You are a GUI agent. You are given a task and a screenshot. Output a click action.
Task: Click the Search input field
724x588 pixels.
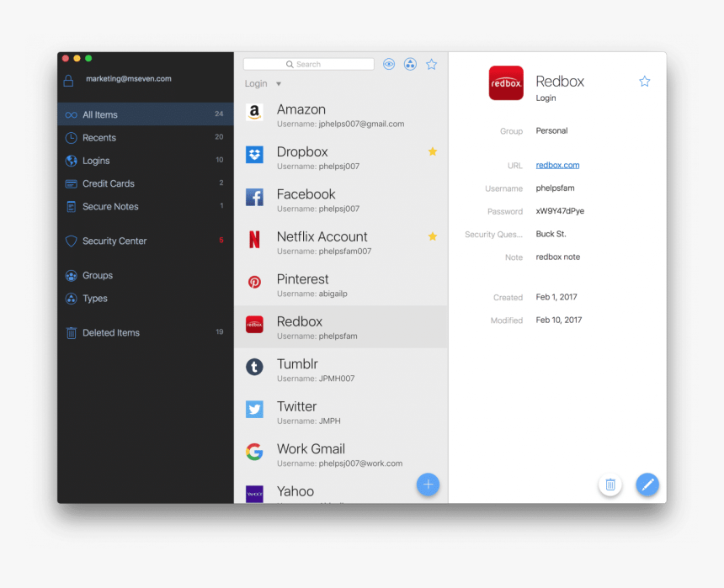(309, 64)
